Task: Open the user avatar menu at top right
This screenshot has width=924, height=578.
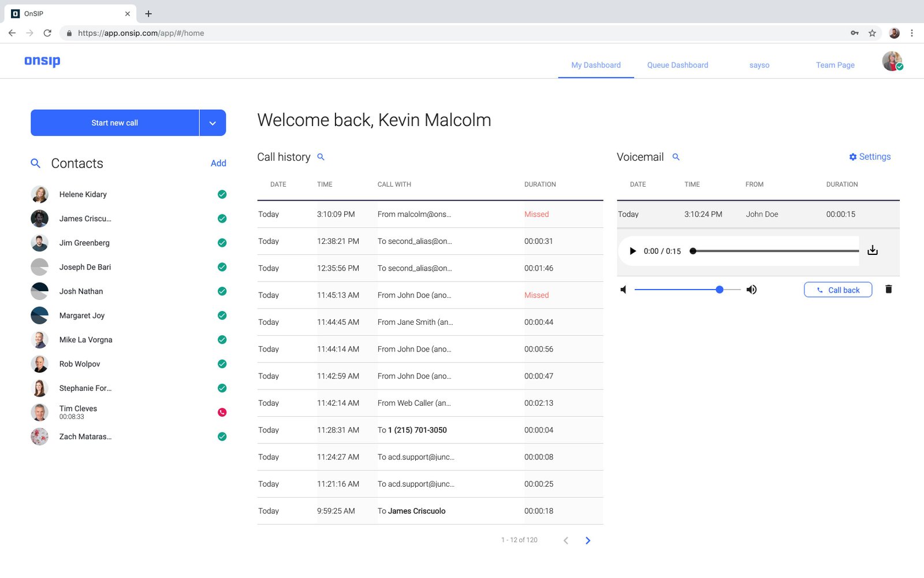Action: pyautogui.click(x=892, y=61)
